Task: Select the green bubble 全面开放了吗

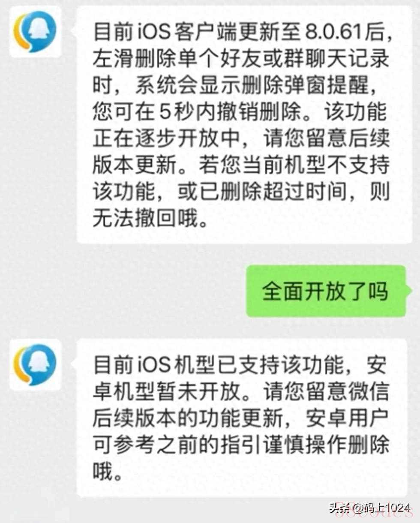Action: 325,291
